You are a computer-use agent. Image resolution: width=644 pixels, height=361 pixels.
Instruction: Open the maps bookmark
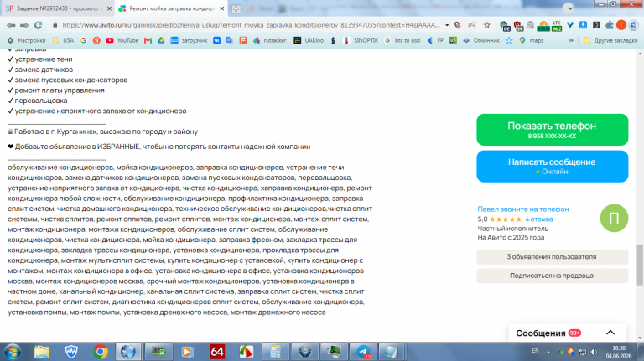[x=531, y=40]
